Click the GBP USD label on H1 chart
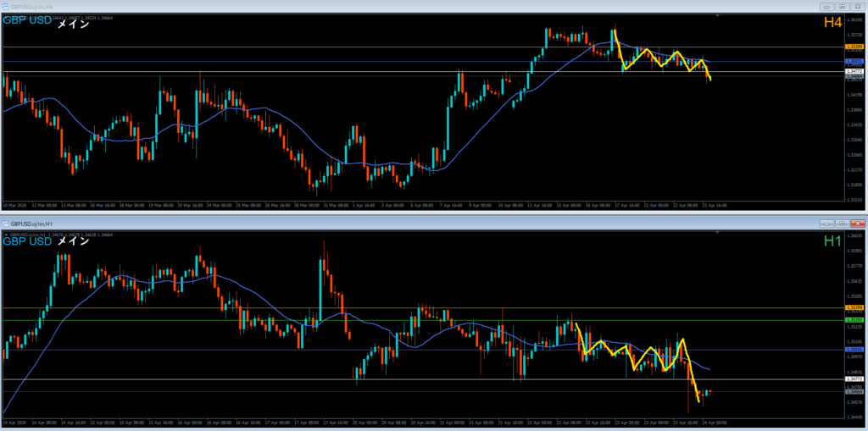 (26, 241)
